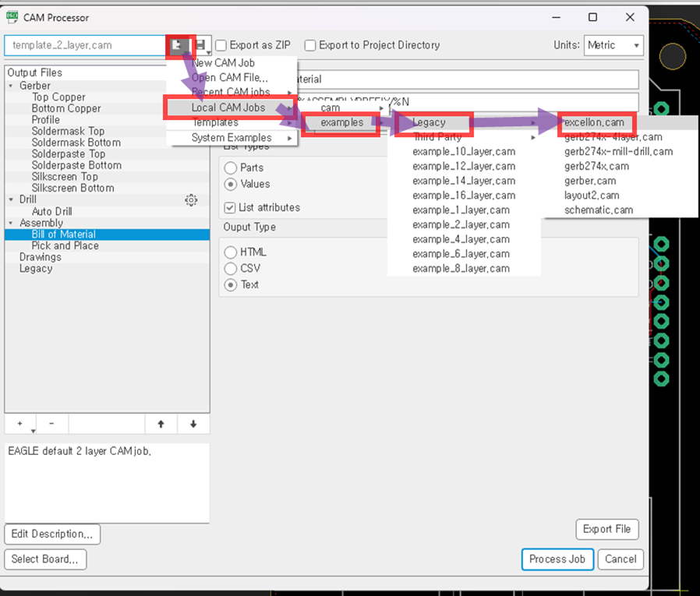Click the CAM Processor window icon
The height and width of the screenshot is (596, 700).
click(x=12, y=17)
